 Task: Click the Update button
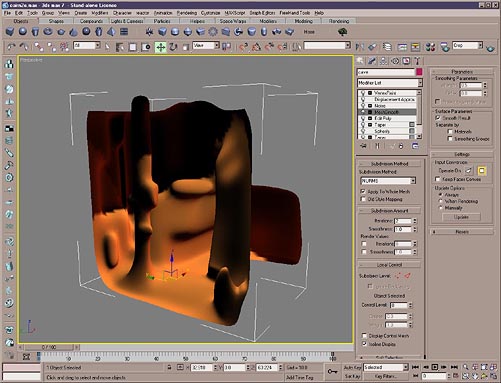[x=461, y=217]
